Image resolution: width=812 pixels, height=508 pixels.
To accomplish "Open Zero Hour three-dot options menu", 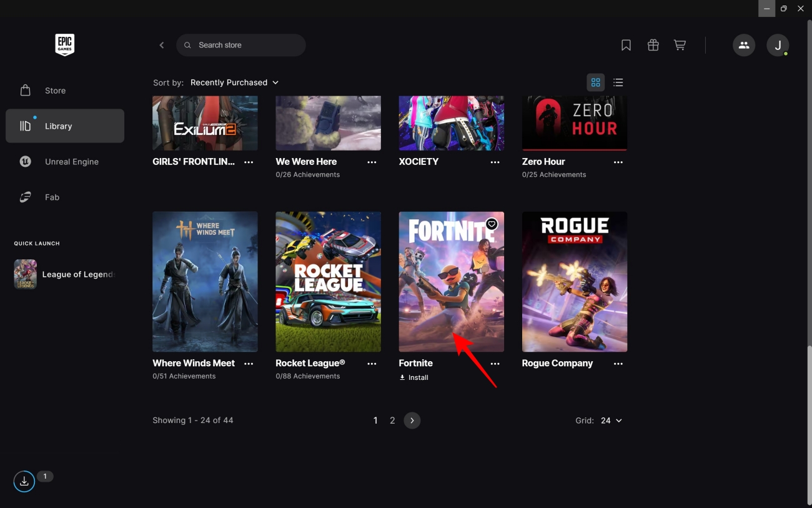I will point(618,162).
